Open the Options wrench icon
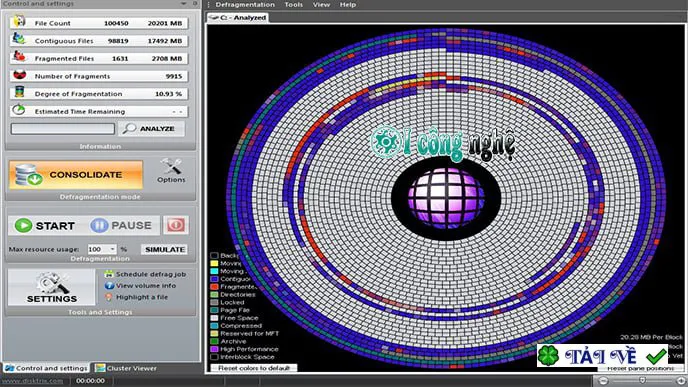Viewport: 688px width, 387px height. point(171,167)
